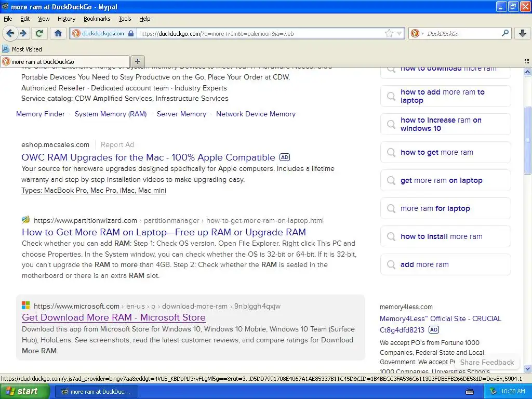Open the Edit menu

point(25,19)
